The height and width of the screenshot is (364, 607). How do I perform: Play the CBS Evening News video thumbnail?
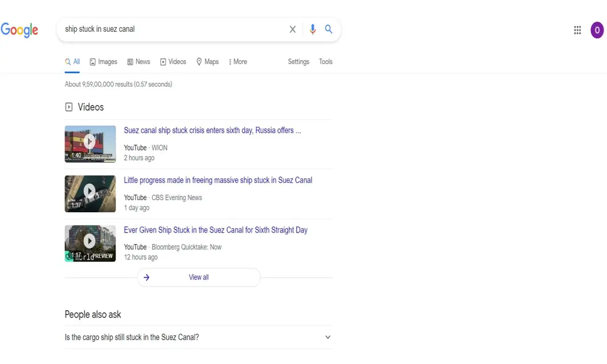(x=90, y=194)
